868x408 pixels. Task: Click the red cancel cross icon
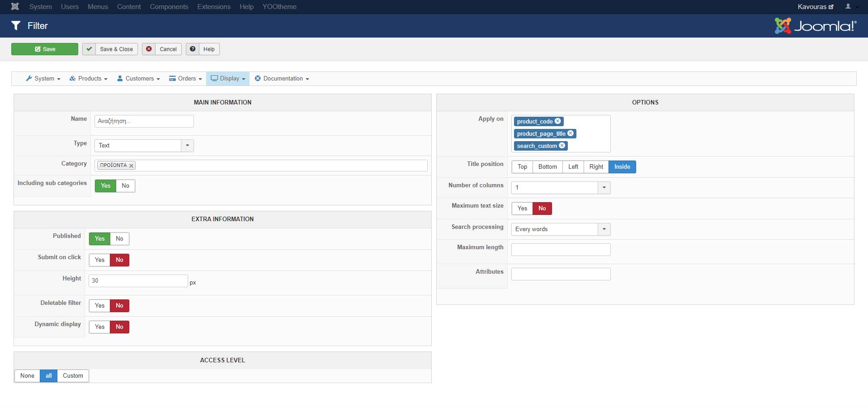(149, 49)
